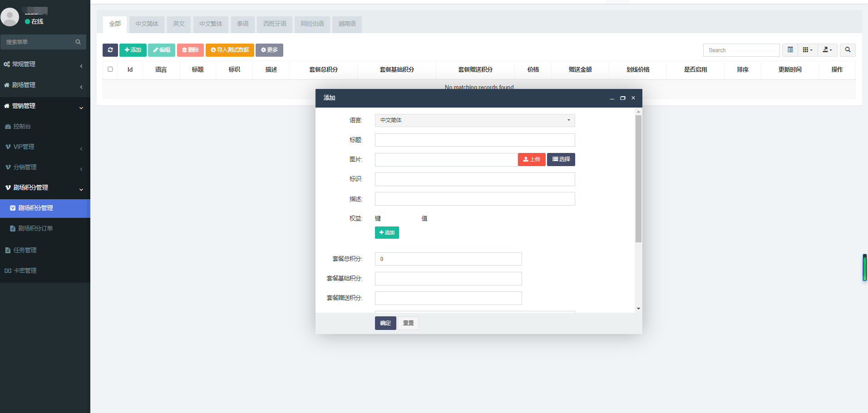
Task: Open the 更多 more actions dropdown
Action: (269, 50)
